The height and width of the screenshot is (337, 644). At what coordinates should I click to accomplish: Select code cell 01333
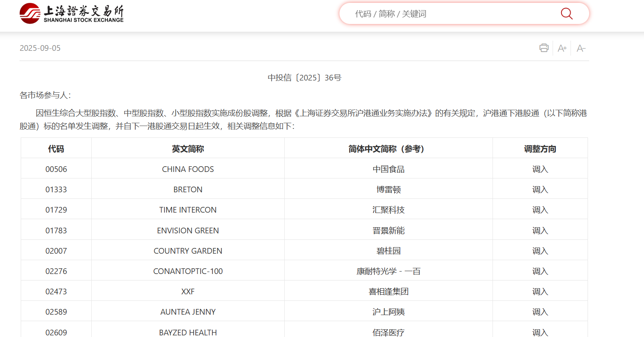(x=56, y=189)
